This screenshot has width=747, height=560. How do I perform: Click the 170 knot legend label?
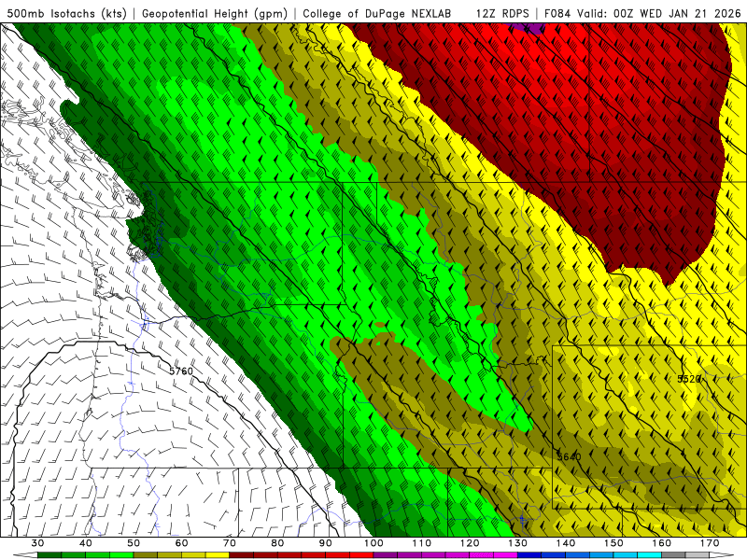tap(710, 543)
